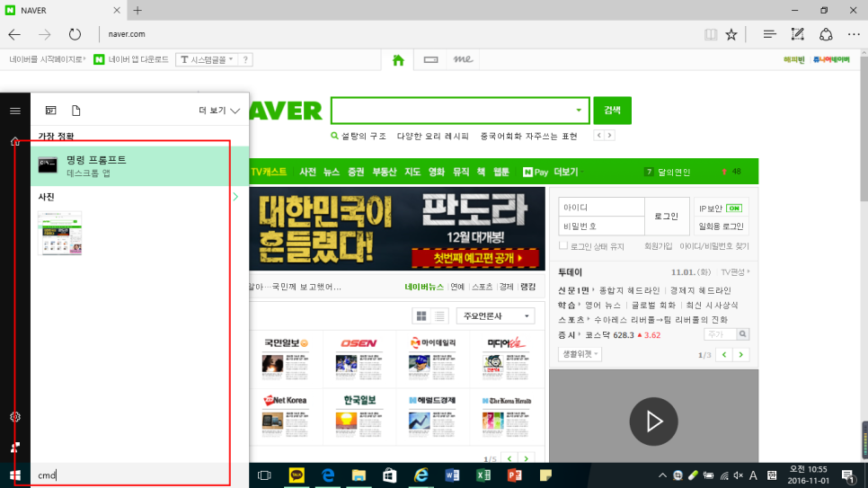Open reading view book icon
Screen dimensions: 868x488
tap(710, 34)
